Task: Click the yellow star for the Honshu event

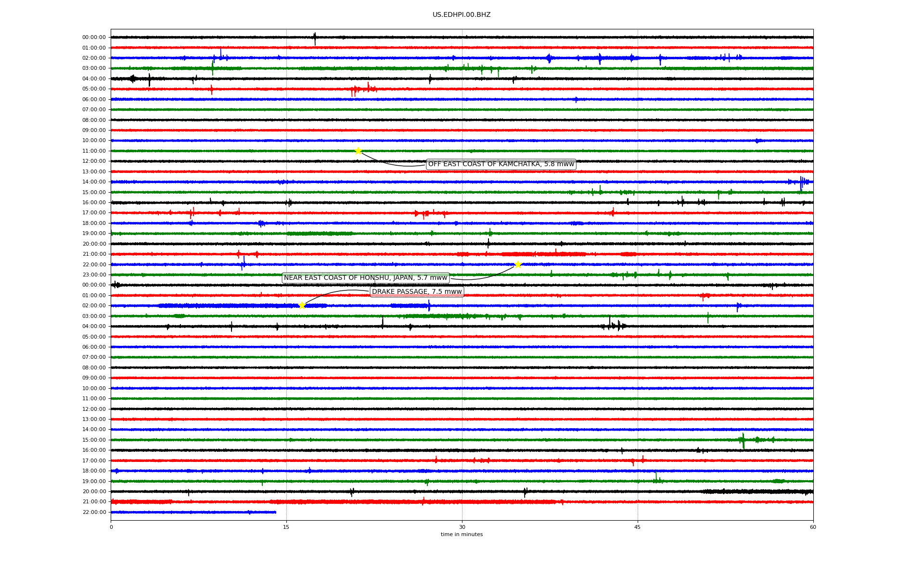Action: [x=518, y=264]
